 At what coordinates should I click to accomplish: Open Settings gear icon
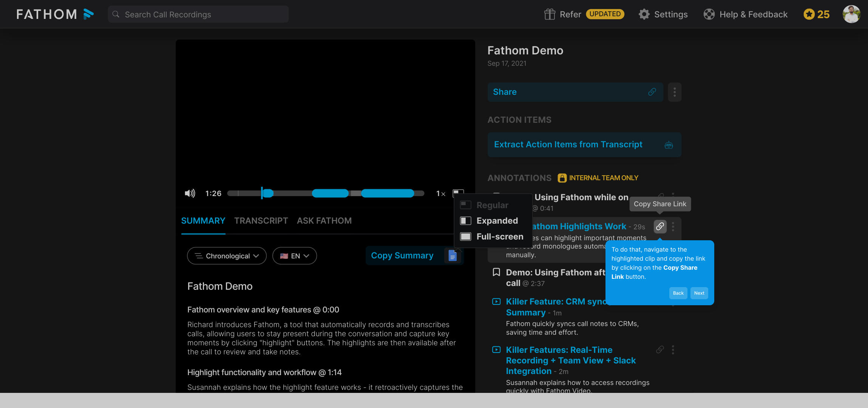point(644,14)
